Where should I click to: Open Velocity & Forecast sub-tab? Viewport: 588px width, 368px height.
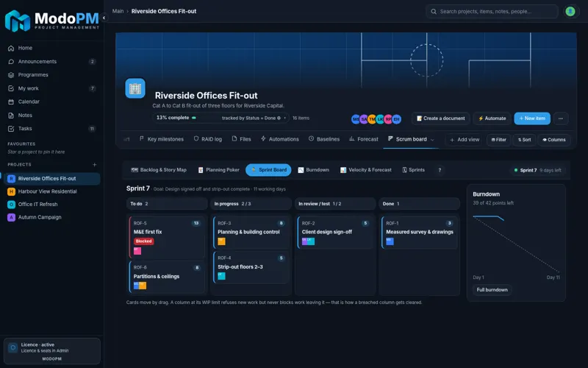(365, 170)
